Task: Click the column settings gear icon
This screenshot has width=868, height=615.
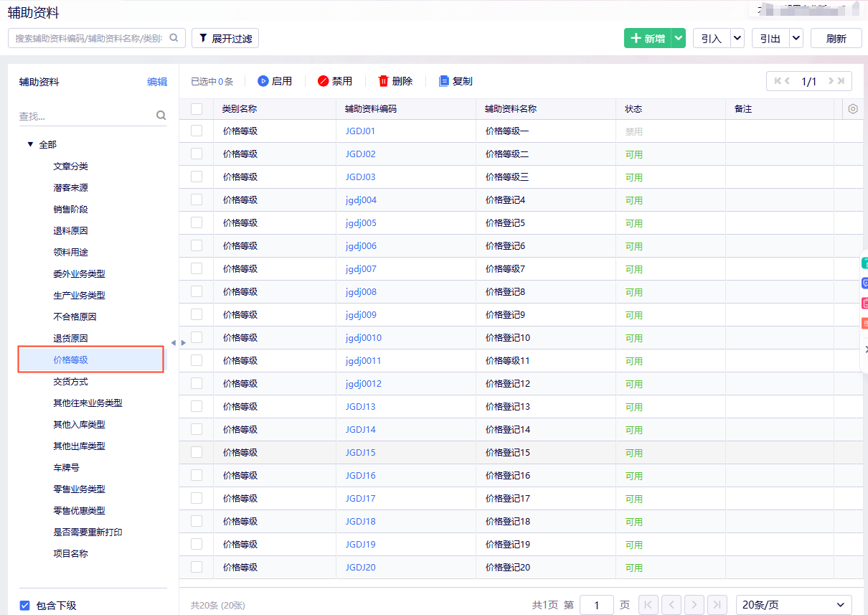Action: click(853, 109)
